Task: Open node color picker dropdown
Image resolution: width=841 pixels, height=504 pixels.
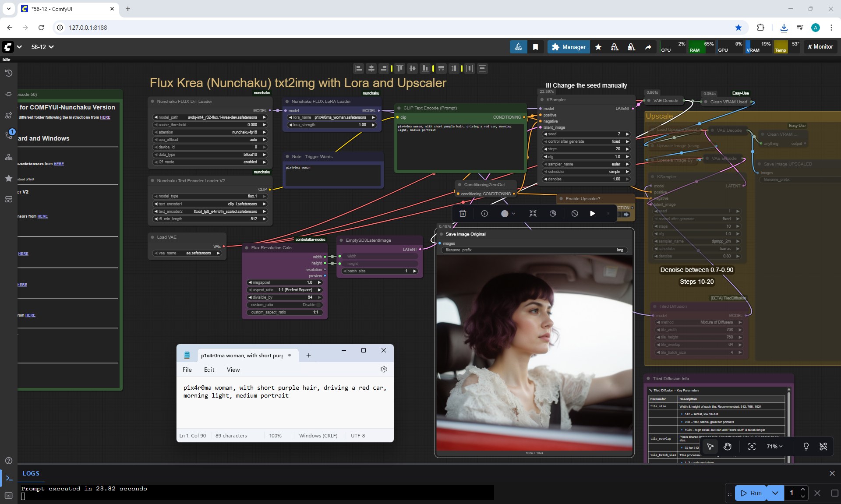Action: [508, 213]
